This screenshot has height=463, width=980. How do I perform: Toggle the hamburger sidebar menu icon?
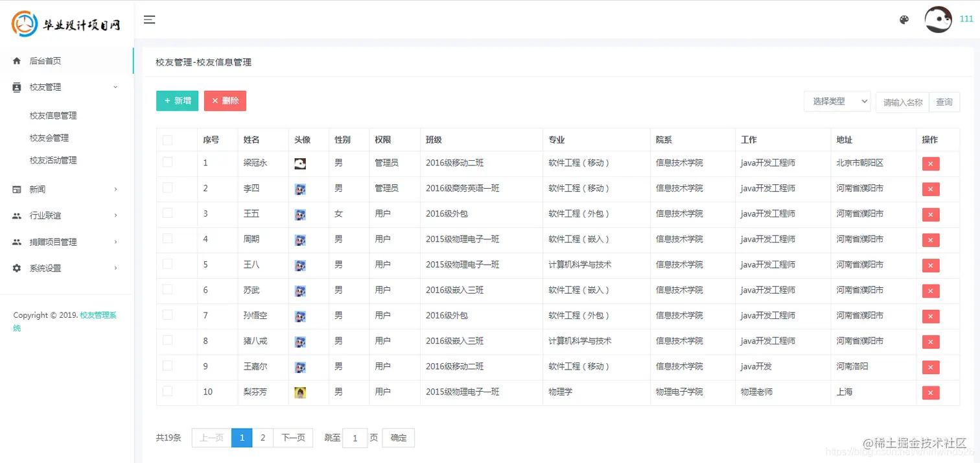pos(149,19)
